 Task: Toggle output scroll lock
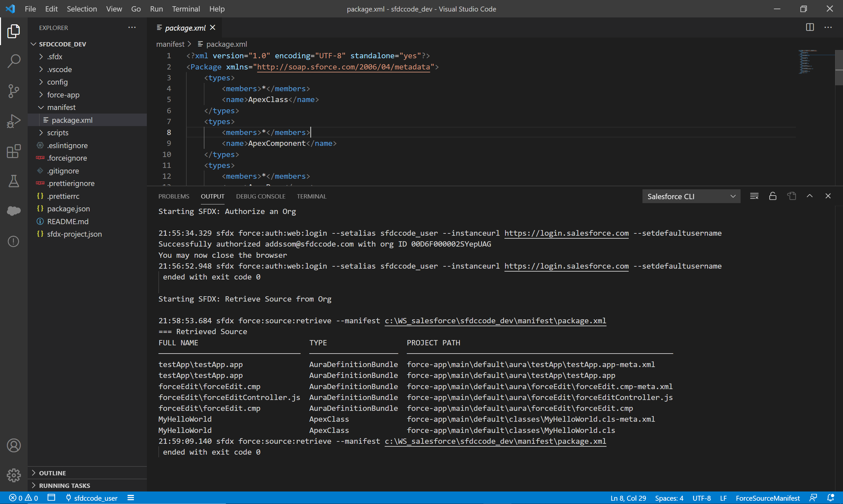point(773,196)
